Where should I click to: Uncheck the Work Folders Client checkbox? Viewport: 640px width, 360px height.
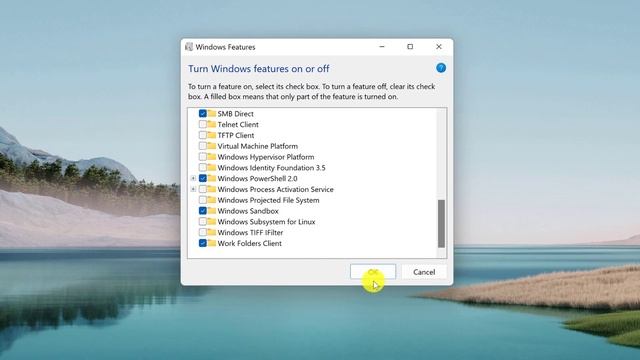[x=202, y=243]
